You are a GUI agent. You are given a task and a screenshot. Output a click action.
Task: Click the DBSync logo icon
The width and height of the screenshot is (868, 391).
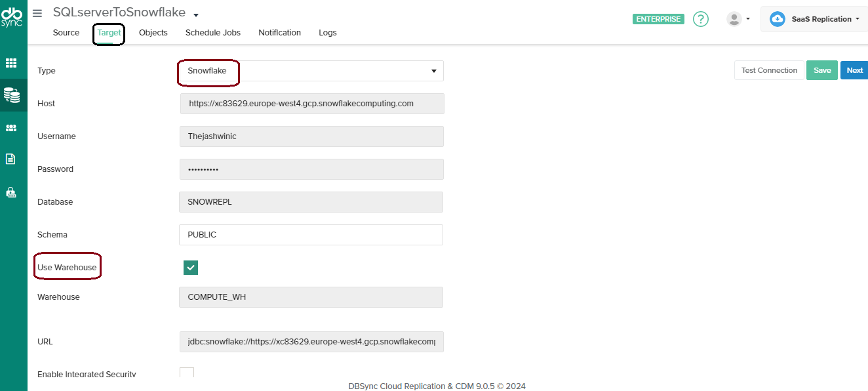[x=12, y=18]
